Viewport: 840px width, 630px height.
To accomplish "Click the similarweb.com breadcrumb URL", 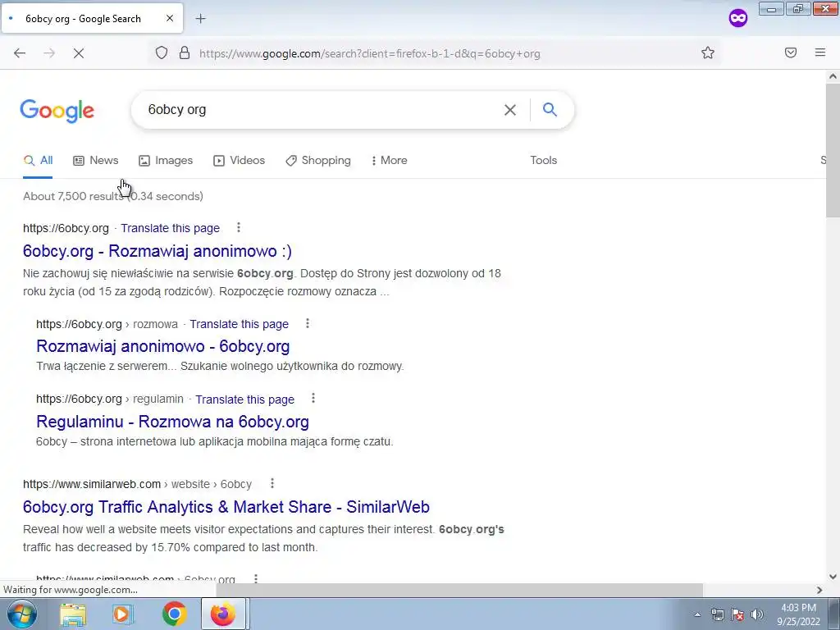I will [x=137, y=484].
